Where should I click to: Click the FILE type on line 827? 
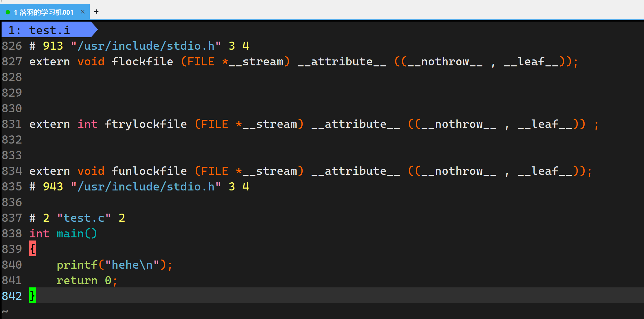click(201, 62)
